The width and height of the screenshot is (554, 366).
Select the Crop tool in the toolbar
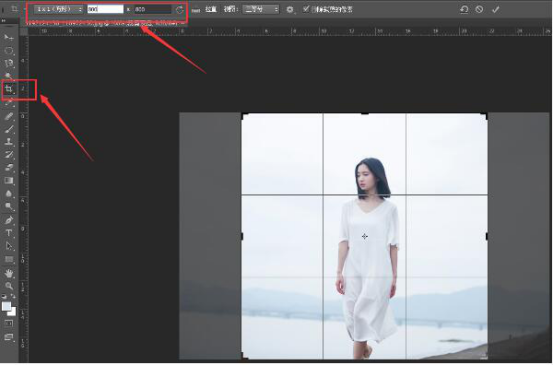coord(9,89)
